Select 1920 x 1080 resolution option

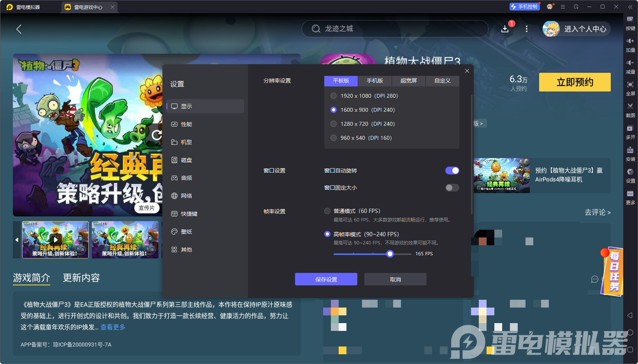pos(334,95)
